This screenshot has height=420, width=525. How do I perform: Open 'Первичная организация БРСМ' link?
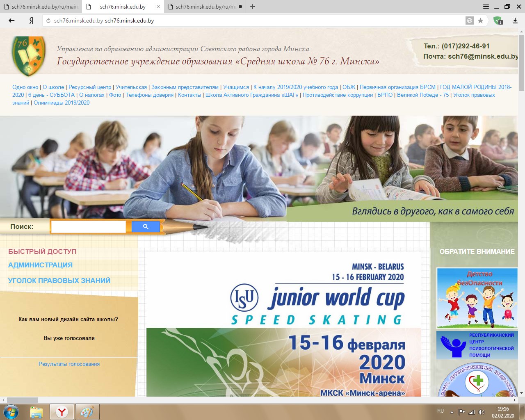397,87
